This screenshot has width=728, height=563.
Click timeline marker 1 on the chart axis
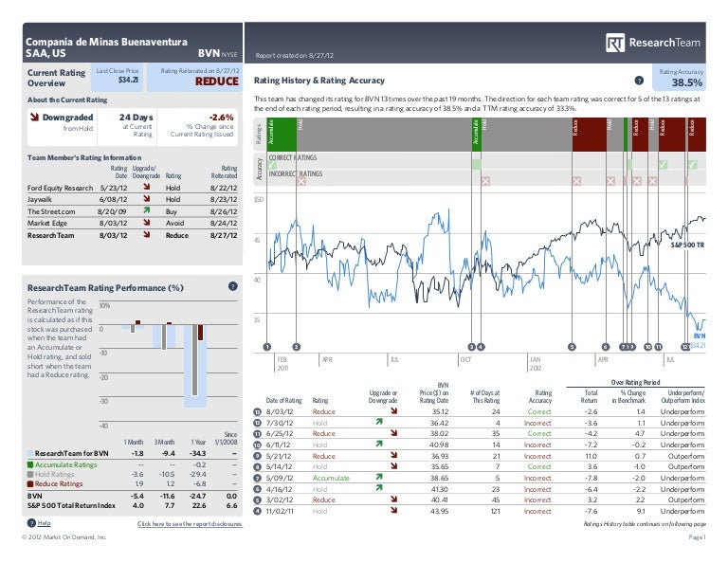click(x=268, y=347)
